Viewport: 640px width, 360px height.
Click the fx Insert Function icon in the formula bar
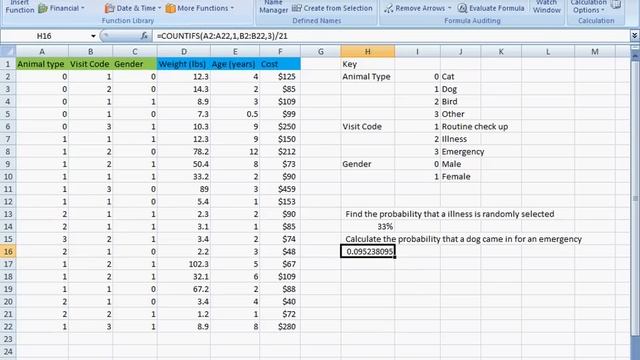tap(144, 36)
